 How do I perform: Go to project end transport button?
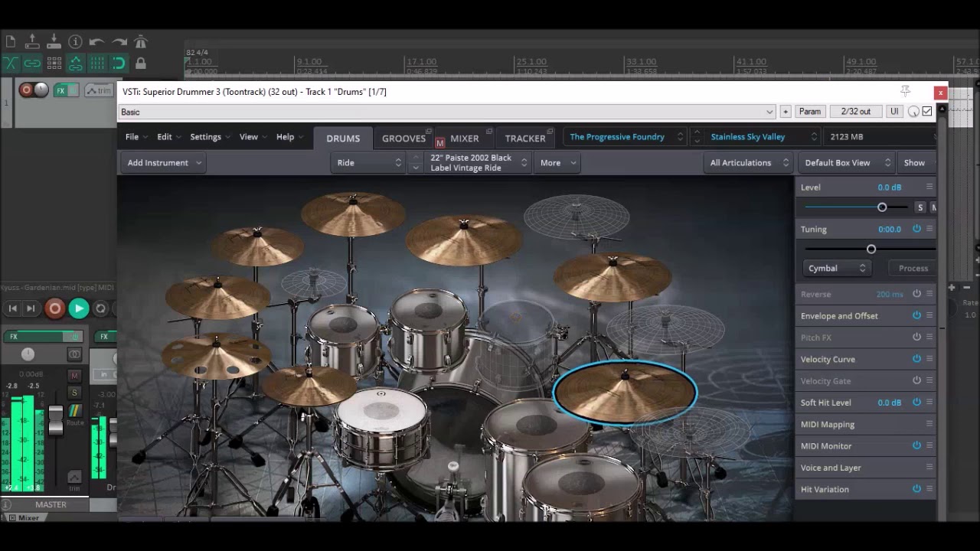[x=31, y=308]
